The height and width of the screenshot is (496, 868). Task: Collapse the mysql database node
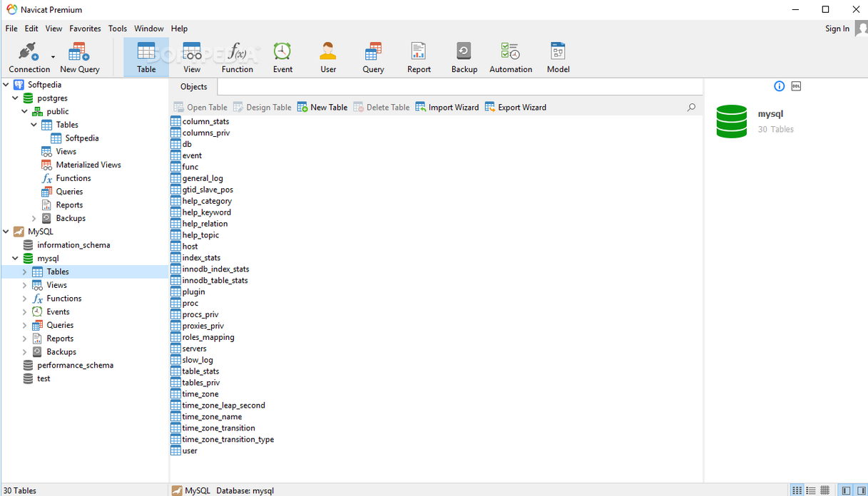point(15,258)
